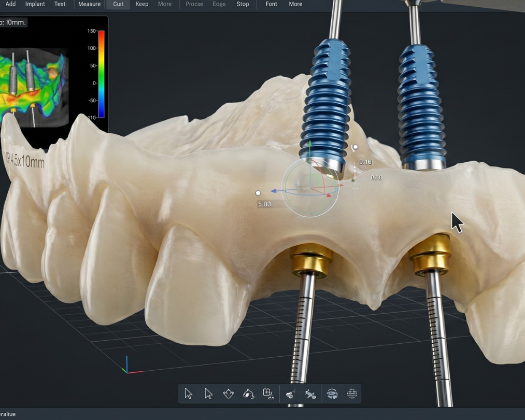Click Font in the top bar
The height and width of the screenshot is (420, 525).
click(271, 4)
